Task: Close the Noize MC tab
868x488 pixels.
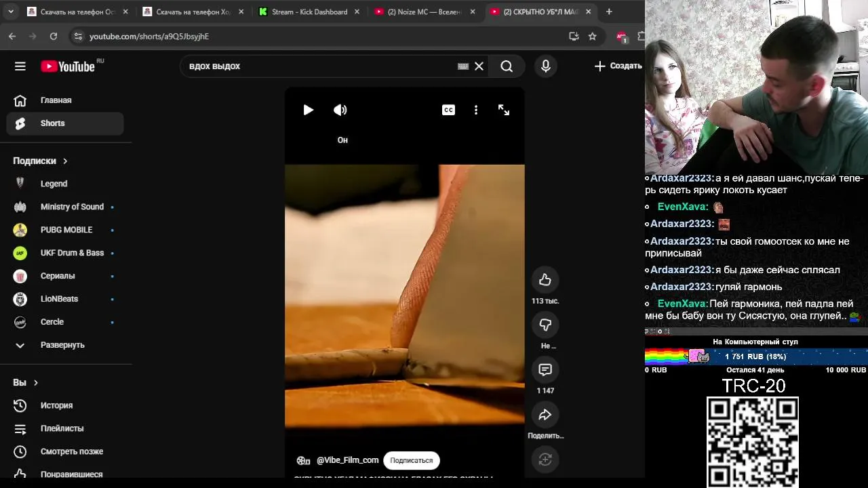Action: tap(472, 12)
